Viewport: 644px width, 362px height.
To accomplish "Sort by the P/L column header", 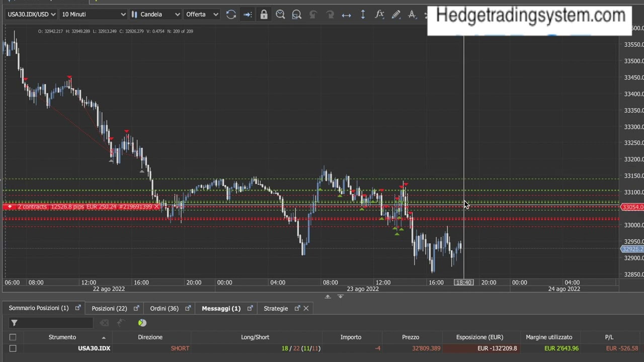I will (x=609, y=337).
